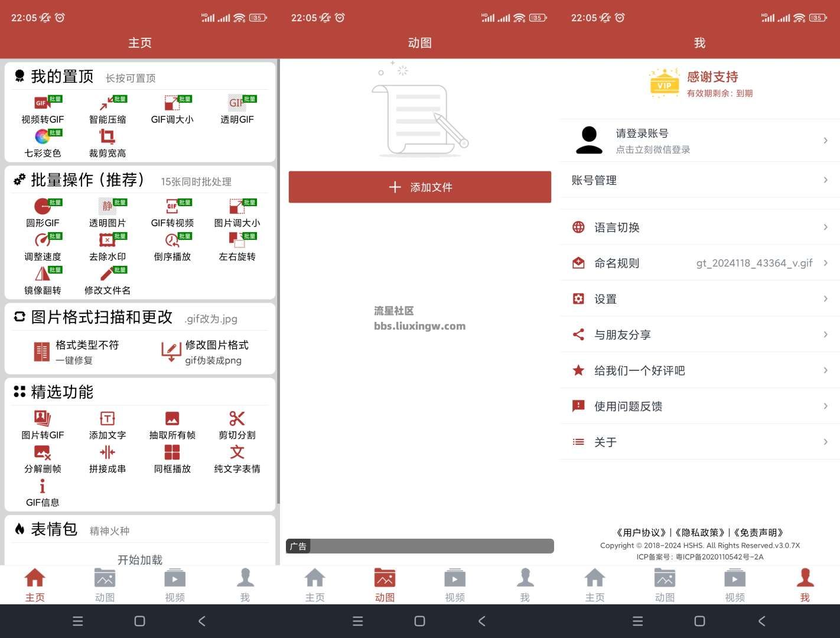Open the 倒序播放 reverse tool
The height and width of the screenshot is (638, 840).
[x=172, y=247]
